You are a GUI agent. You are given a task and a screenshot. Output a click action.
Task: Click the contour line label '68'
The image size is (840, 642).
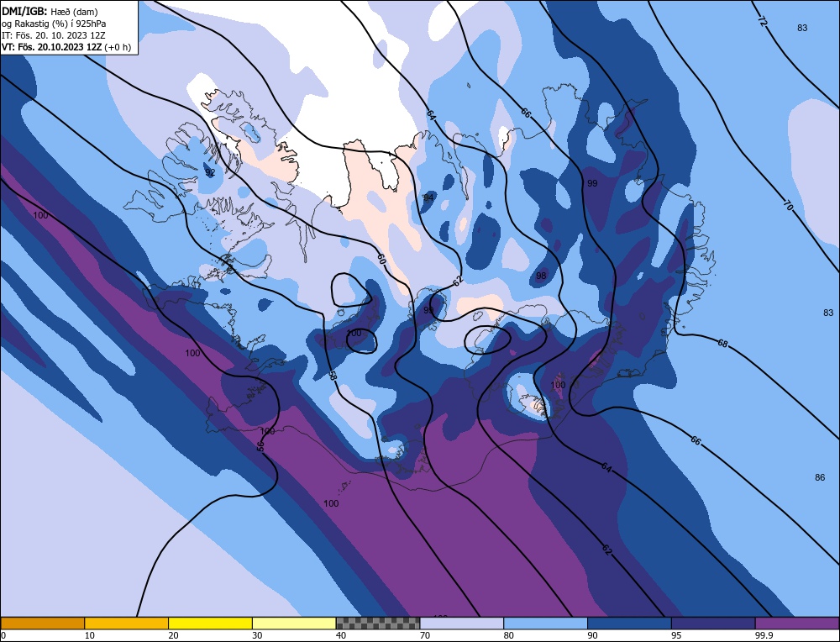point(722,344)
